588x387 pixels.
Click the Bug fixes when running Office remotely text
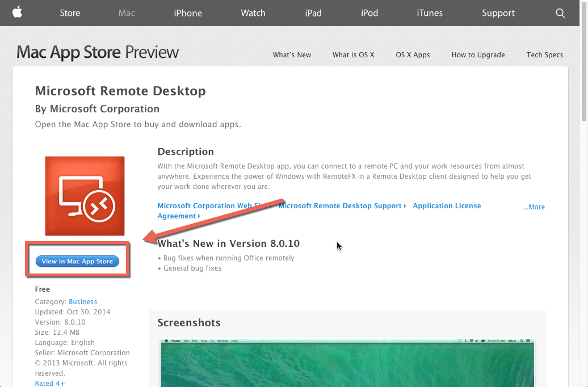pyautogui.click(x=229, y=258)
